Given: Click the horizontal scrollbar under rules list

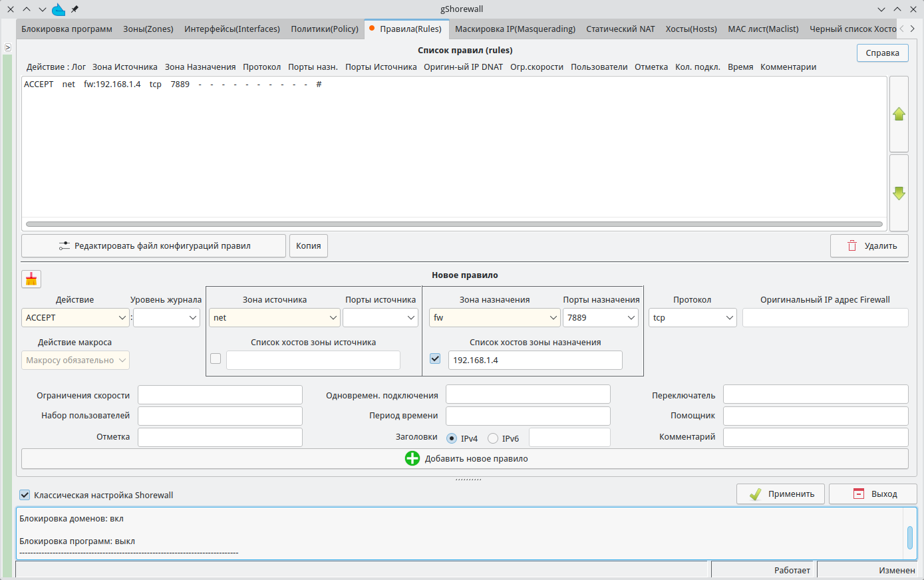Looking at the screenshot, I should coord(454,224).
